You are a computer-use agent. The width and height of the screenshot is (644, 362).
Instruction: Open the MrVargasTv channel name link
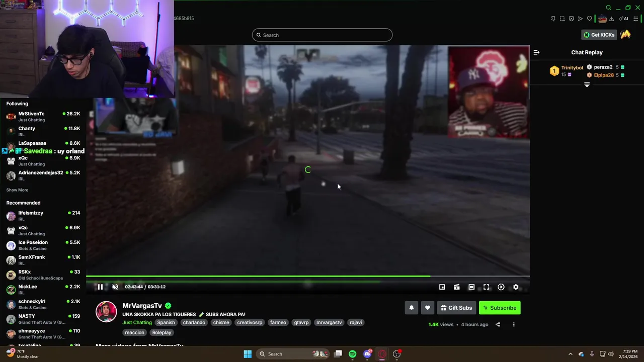(x=142, y=306)
